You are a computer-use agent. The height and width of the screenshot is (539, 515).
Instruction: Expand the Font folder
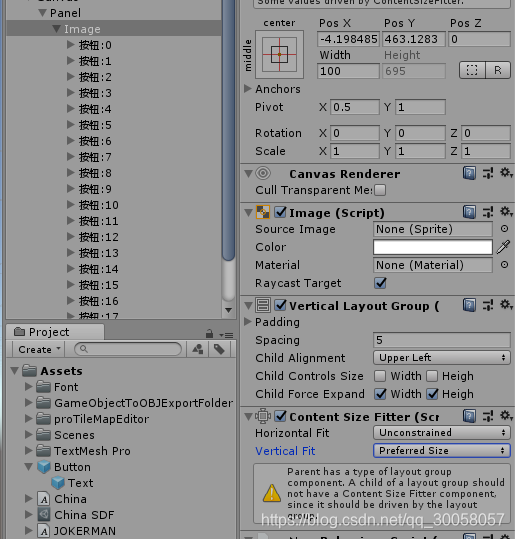point(29,386)
